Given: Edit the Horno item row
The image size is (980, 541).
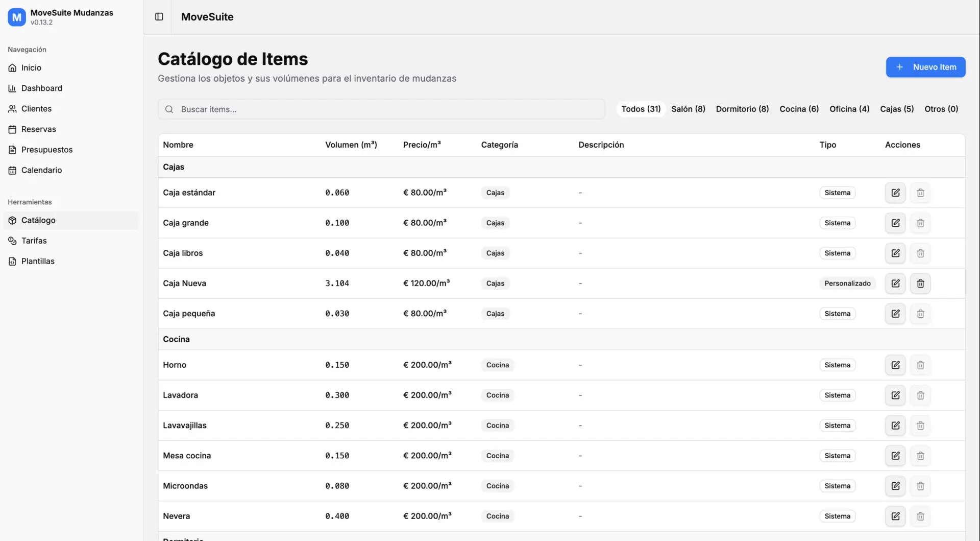Looking at the screenshot, I should point(895,365).
